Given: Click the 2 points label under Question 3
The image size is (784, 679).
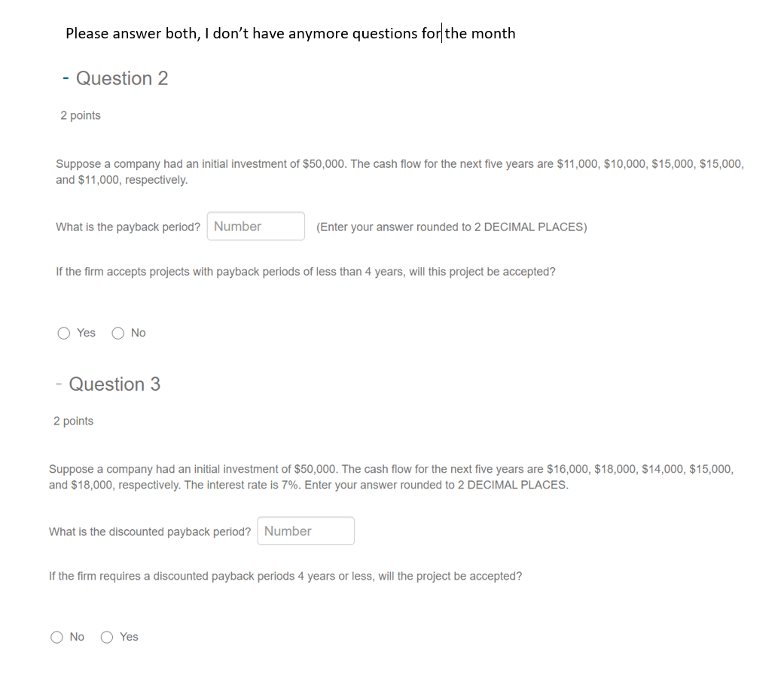Looking at the screenshot, I should click(x=73, y=421).
